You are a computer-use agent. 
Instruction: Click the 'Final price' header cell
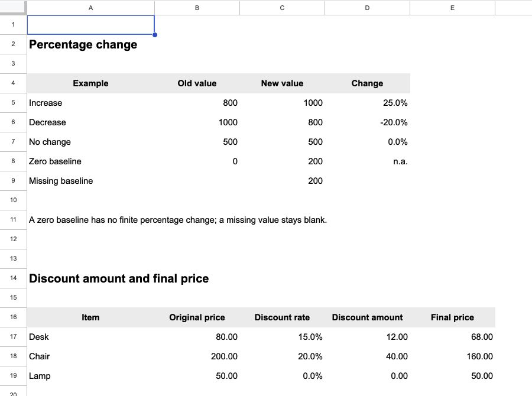click(x=453, y=317)
